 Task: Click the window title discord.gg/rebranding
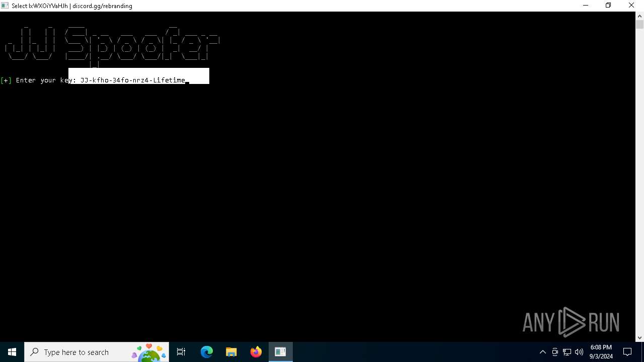tap(102, 6)
